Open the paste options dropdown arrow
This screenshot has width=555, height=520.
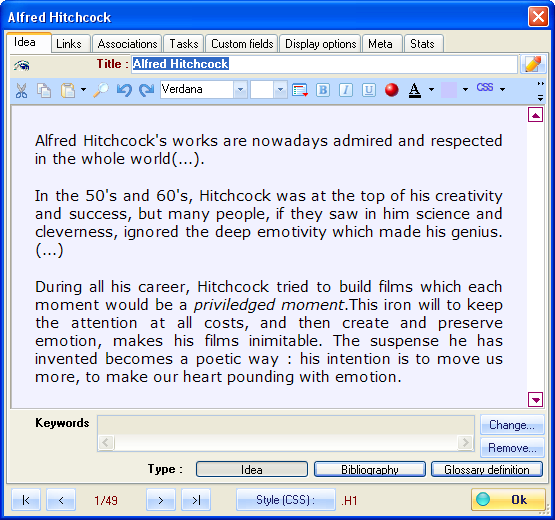pos(83,90)
